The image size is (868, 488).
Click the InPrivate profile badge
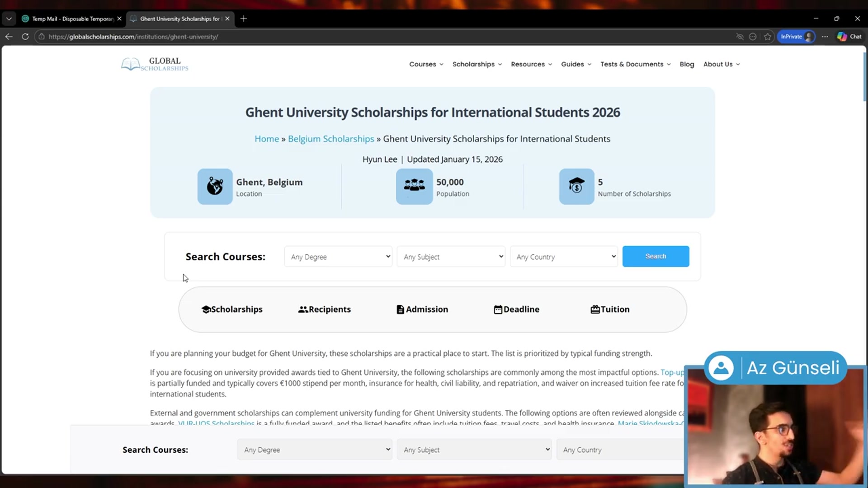tap(796, 36)
